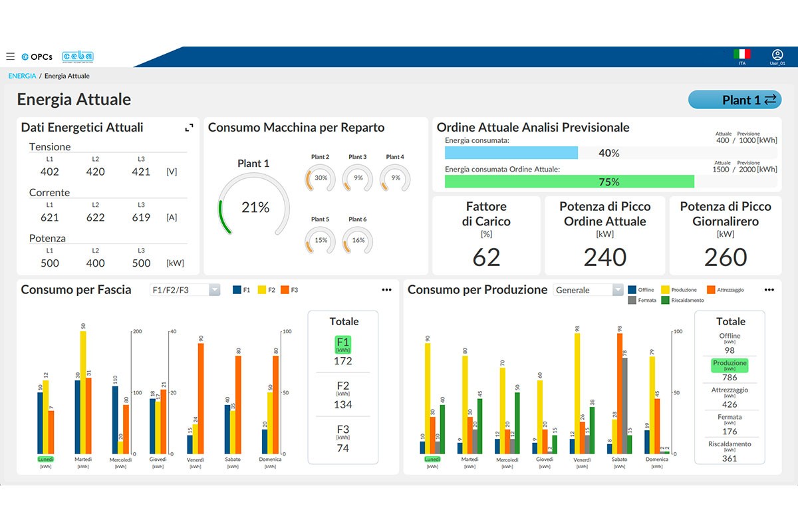The width and height of the screenshot is (798, 532).
Task: Expand the Dati Energetici Attuali panel
Action: [x=189, y=128]
